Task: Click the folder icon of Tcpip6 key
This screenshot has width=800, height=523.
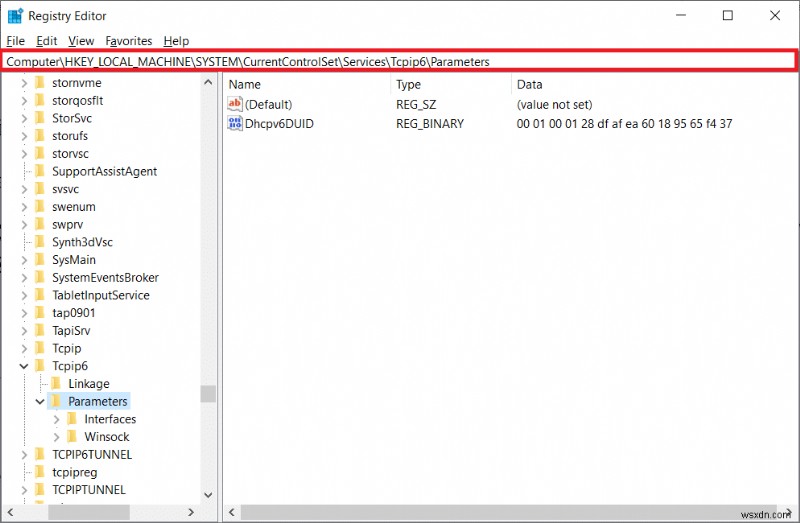Action: (40, 366)
